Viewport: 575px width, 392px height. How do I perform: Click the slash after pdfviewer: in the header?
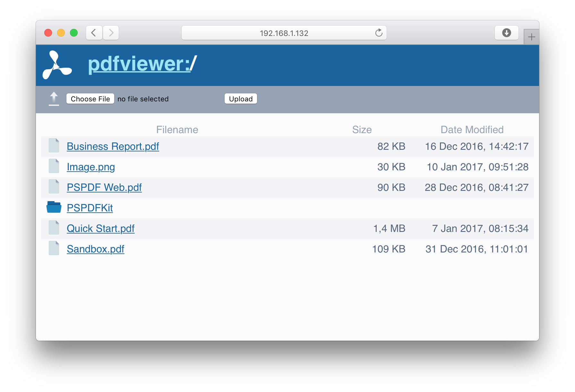(x=193, y=64)
